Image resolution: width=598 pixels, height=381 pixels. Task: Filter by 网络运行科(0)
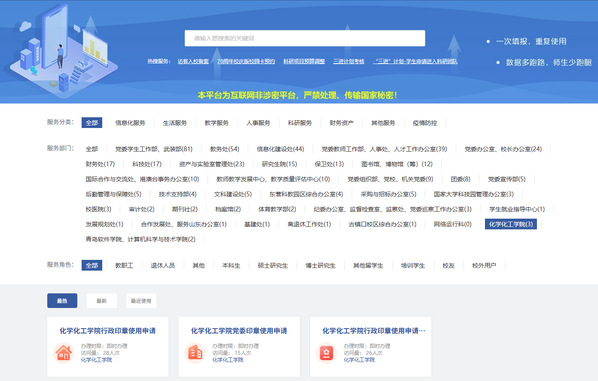point(453,224)
